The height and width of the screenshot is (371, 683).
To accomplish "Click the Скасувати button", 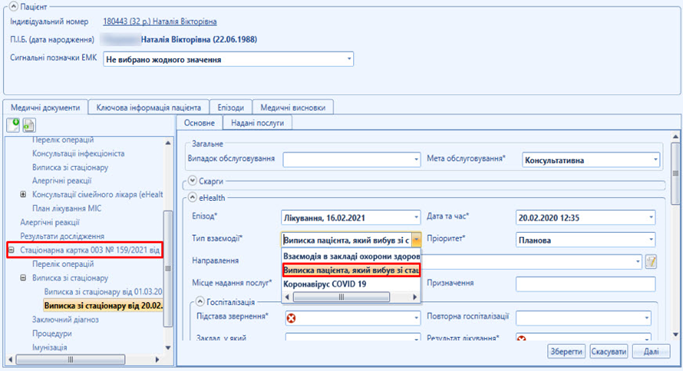I will (608, 351).
